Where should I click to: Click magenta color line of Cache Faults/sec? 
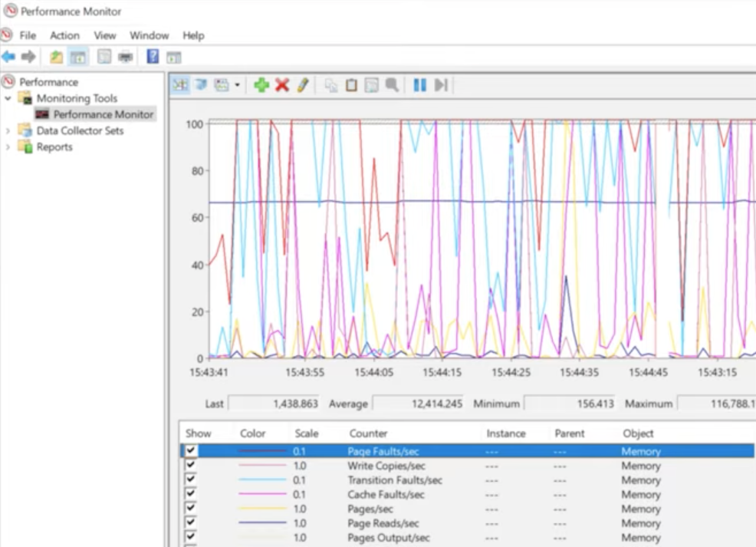point(262,494)
